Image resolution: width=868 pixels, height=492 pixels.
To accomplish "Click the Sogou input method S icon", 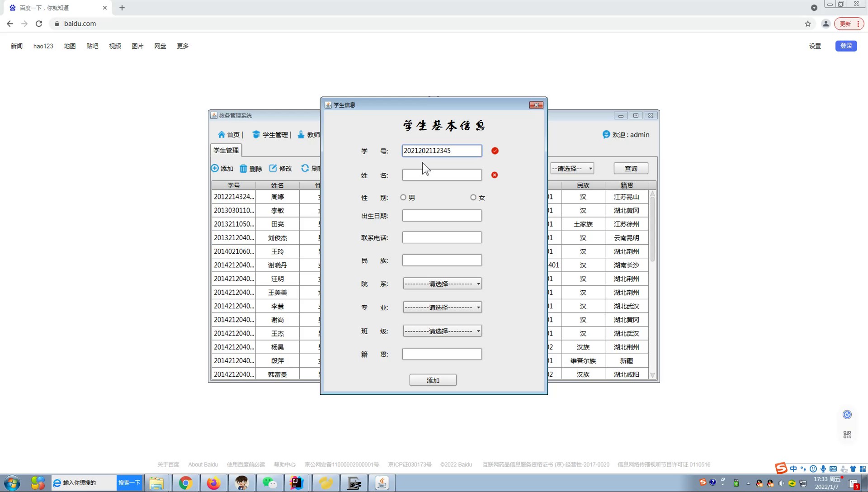I will (781, 468).
